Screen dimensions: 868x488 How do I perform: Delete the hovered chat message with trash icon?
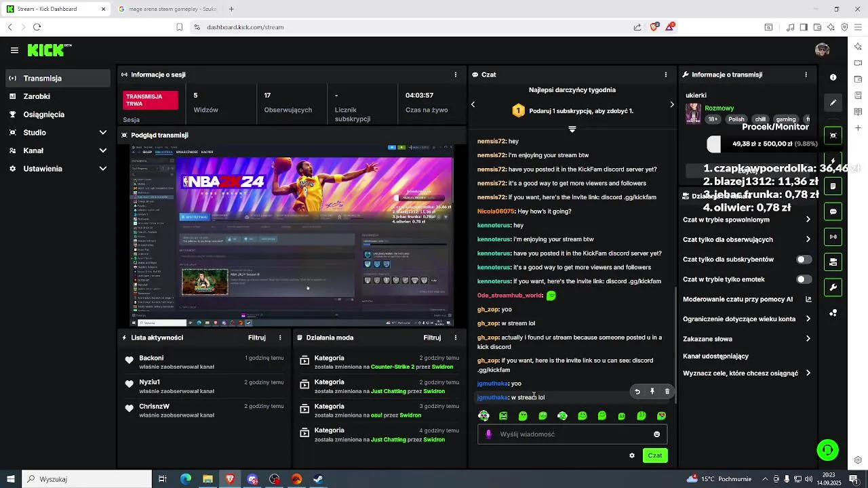tap(667, 391)
